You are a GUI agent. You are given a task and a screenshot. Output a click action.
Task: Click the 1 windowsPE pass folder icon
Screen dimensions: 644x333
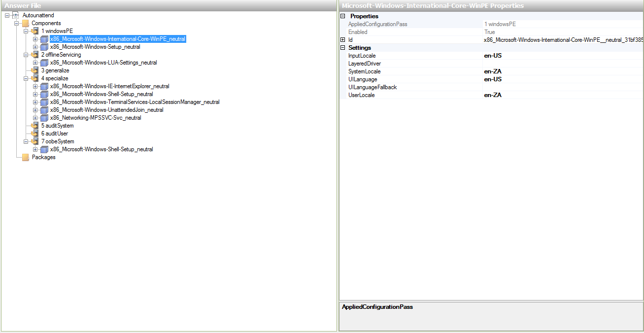coord(34,31)
